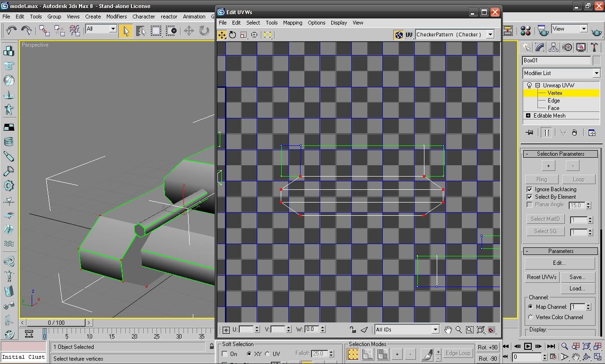
Task: Open Mapping menu in Edit UVWs
Action: pyautogui.click(x=293, y=23)
